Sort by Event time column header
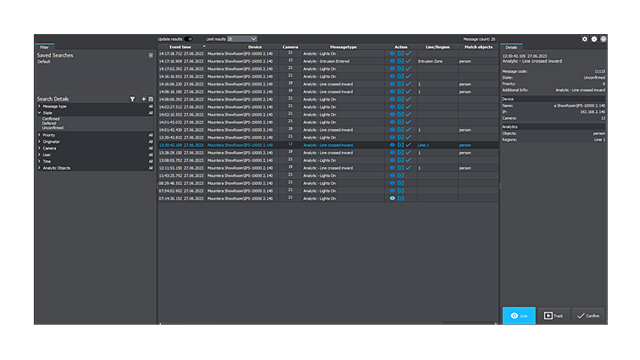The image size is (640, 360). coord(181,47)
